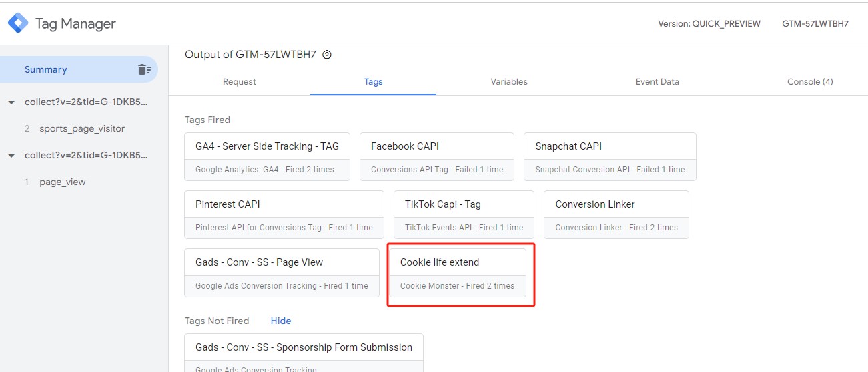868x372 pixels.
Task: Clear the summary using the delete-list icon
Action: [144, 69]
